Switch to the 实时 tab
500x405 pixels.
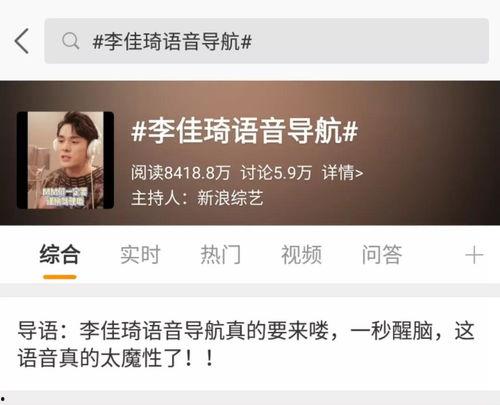pyautogui.click(x=140, y=254)
